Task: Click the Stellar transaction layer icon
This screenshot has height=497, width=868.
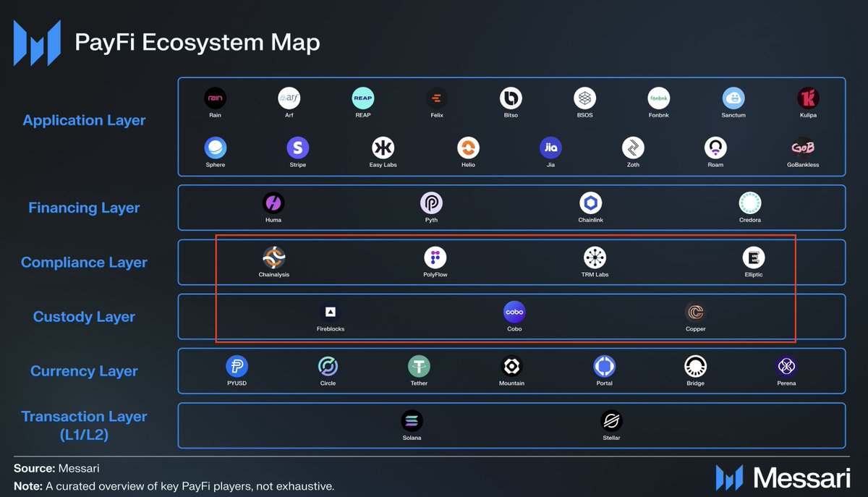Action: tap(611, 420)
